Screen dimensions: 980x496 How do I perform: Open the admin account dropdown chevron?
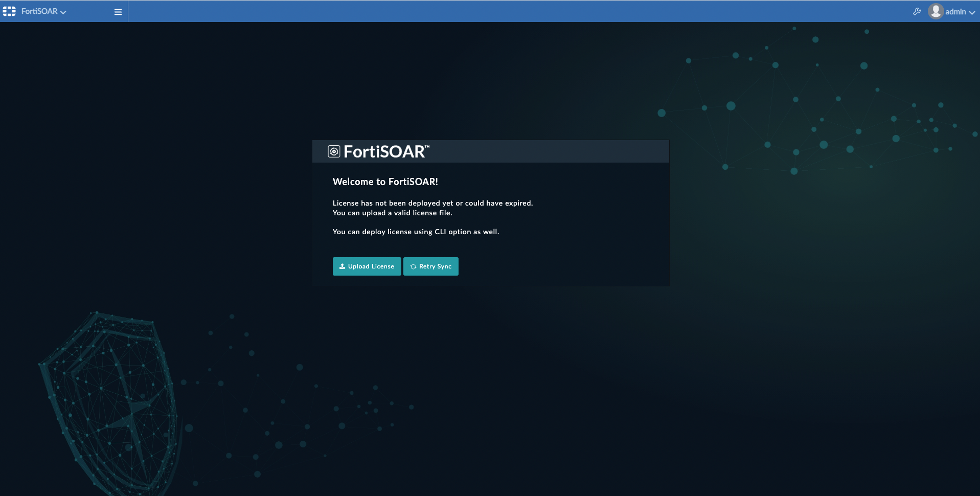click(972, 12)
